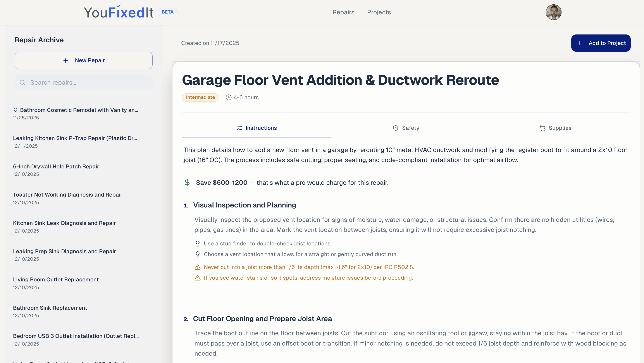Open the Projects nav item
The height and width of the screenshot is (363, 644).
pos(379,12)
